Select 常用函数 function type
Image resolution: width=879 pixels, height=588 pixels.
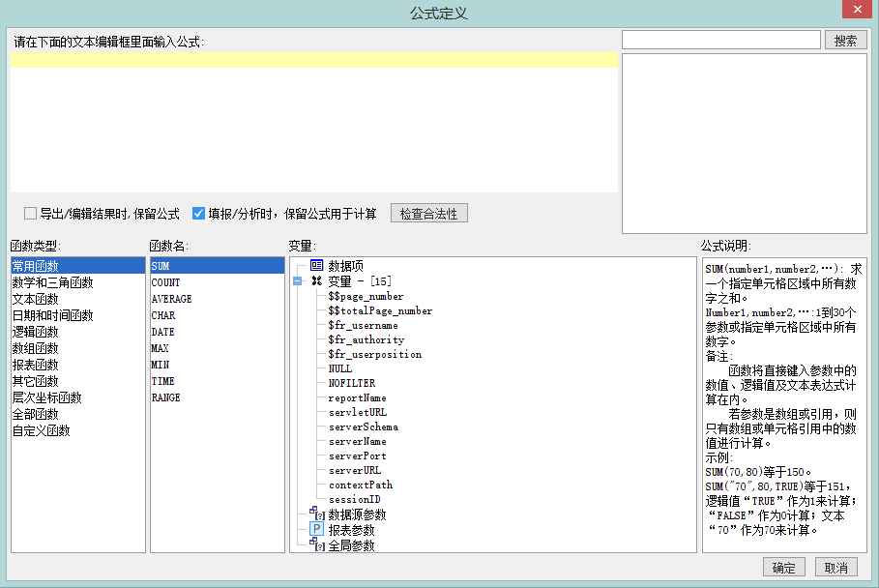[78, 266]
